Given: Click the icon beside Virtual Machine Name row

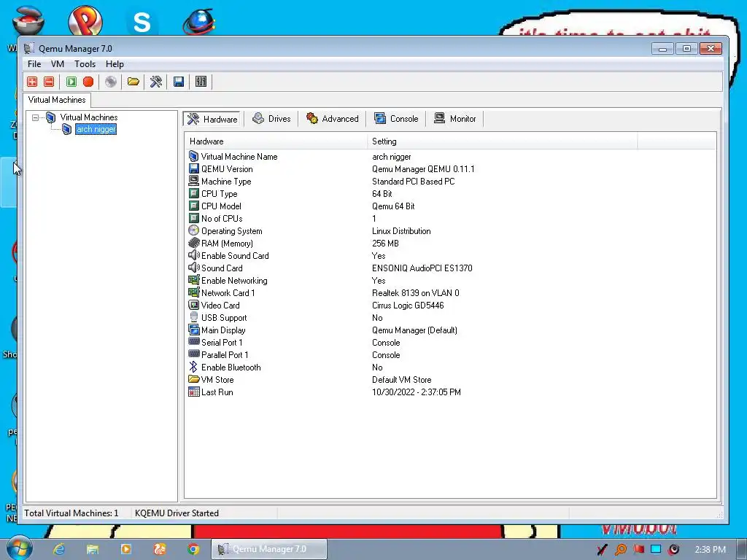Looking at the screenshot, I should 193,156.
